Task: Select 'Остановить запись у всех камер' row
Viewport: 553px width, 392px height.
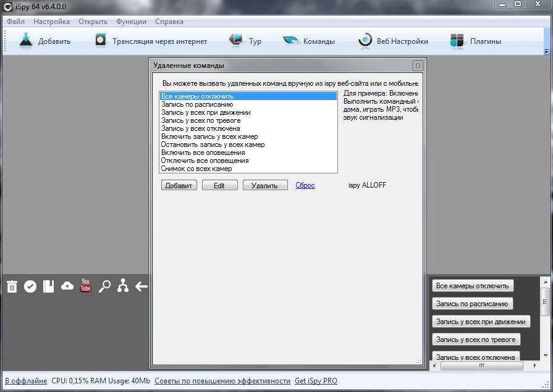Action: tap(248, 144)
